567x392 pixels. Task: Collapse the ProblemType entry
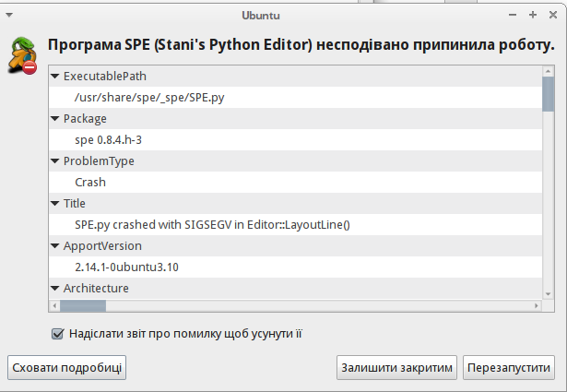[55, 161]
